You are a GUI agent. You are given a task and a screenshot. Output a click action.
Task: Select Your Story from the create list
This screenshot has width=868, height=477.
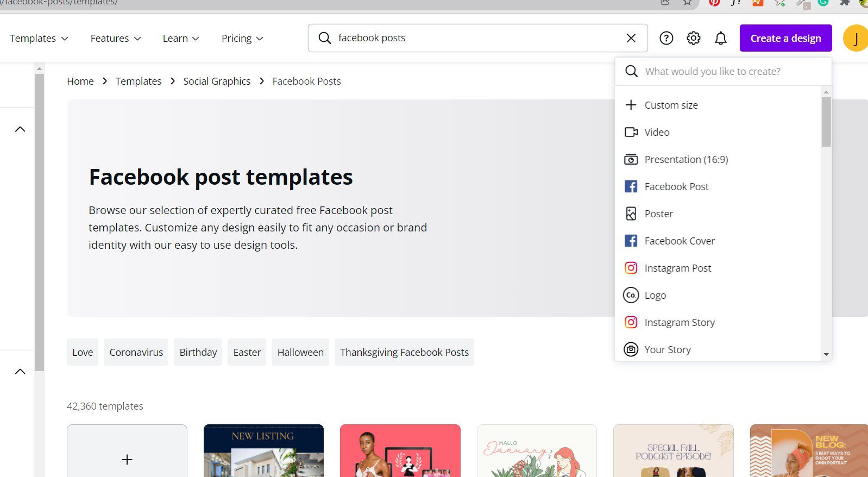click(718, 349)
